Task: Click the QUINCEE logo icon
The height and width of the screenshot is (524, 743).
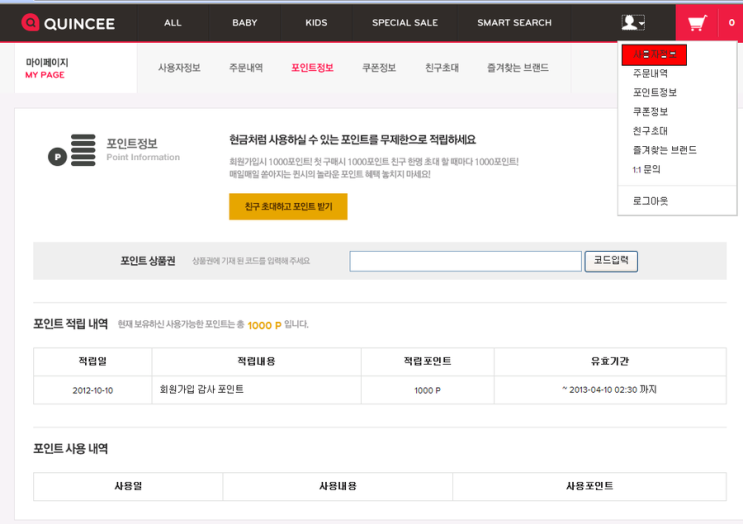Action: pyautogui.click(x=30, y=22)
